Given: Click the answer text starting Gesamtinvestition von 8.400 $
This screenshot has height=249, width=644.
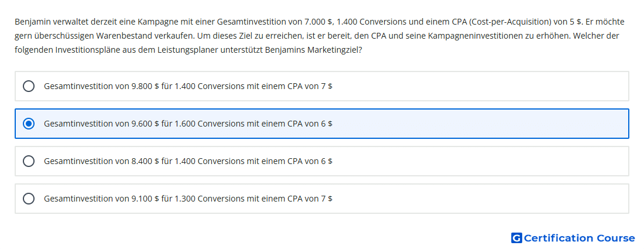Looking at the screenshot, I should click(x=188, y=161).
